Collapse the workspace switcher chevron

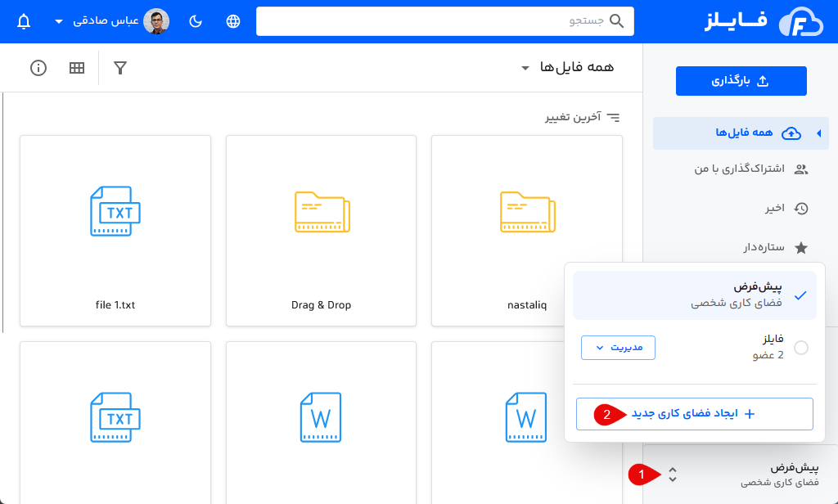pos(673,473)
